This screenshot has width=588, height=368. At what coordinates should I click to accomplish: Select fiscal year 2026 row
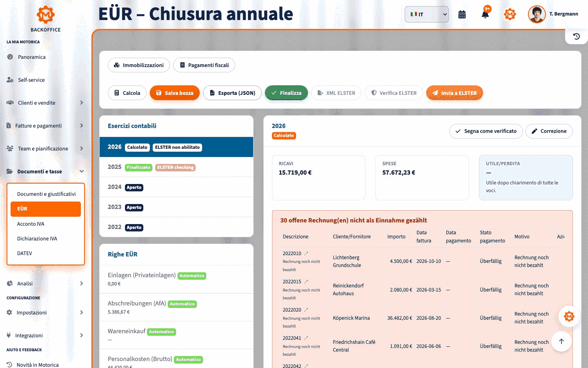pyautogui.click(x=176, y=147)
